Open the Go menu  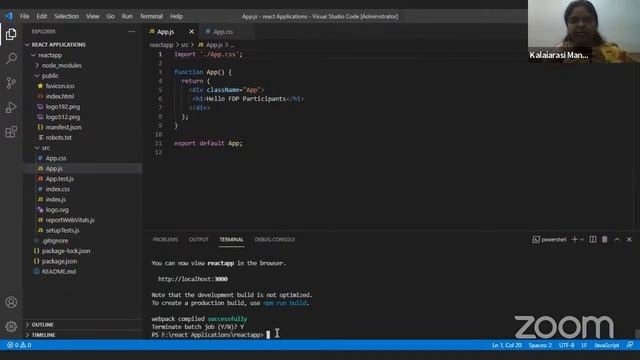(x=111, y=16)
